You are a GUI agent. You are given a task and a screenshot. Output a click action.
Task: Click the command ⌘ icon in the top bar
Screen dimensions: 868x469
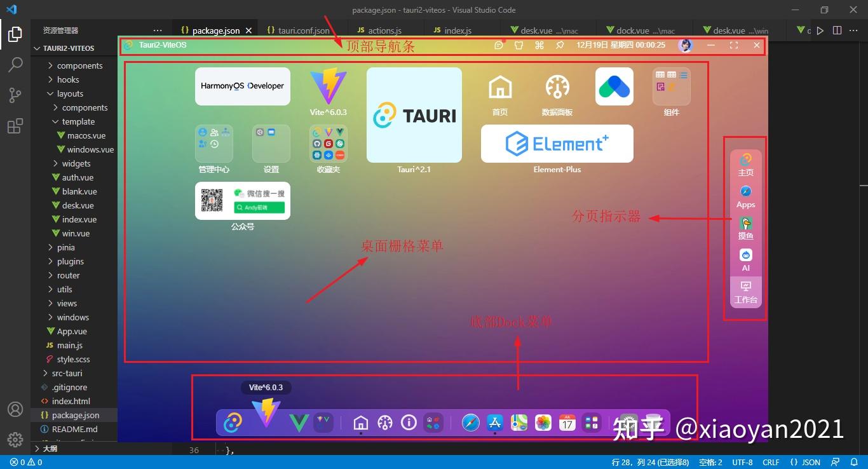click(x=539, y=45)
